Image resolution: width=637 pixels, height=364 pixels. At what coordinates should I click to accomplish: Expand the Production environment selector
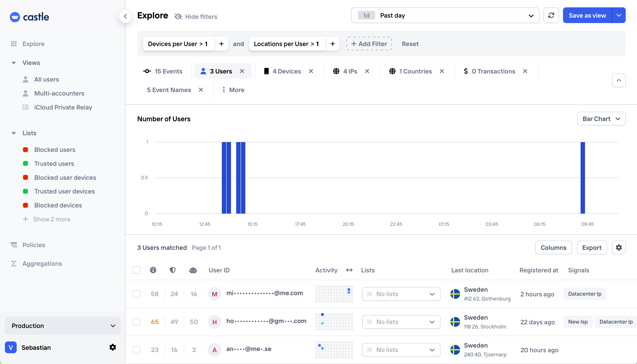(x=62, y=326)
